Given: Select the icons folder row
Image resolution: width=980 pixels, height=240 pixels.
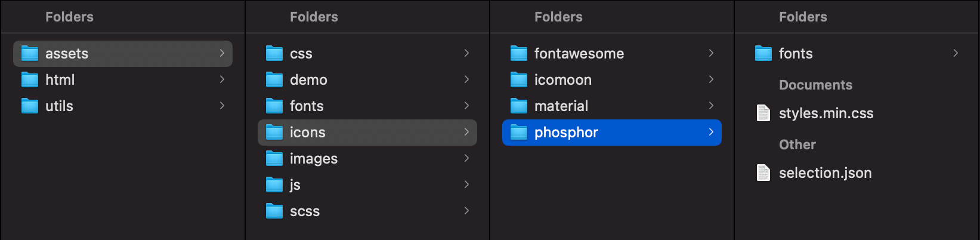Looking at the screenshot, I should point(367,133).
